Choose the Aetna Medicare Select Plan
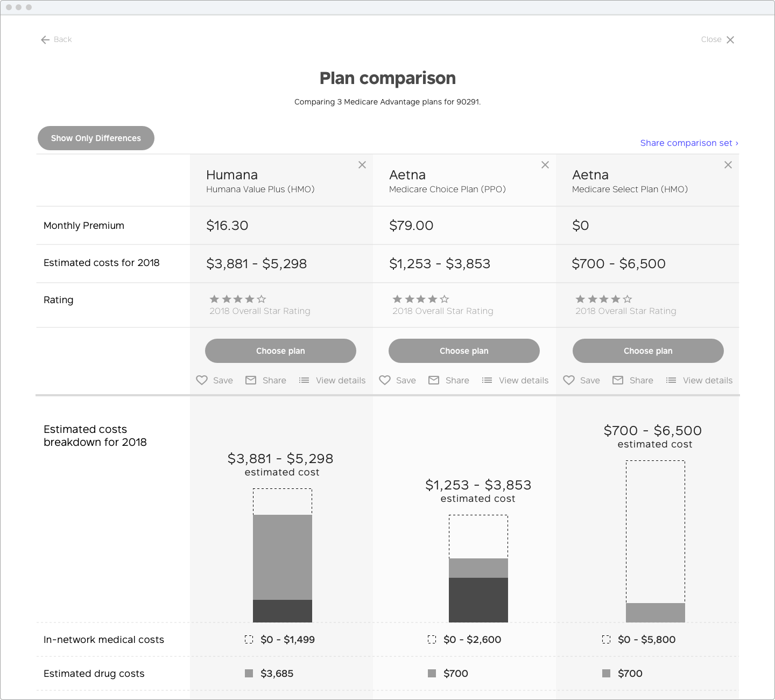This screenshot has height=700, width=775. point(648,351)
